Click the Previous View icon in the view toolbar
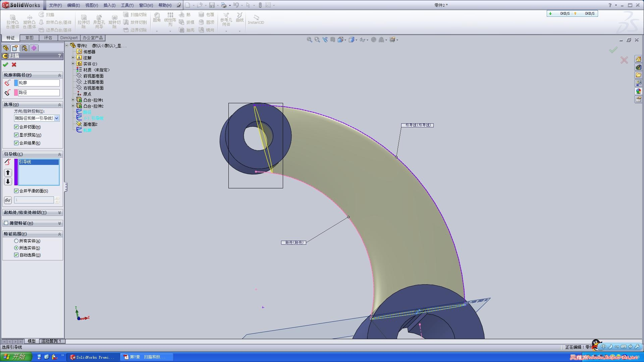Screen dimensions: 644x362 (325, 40)
